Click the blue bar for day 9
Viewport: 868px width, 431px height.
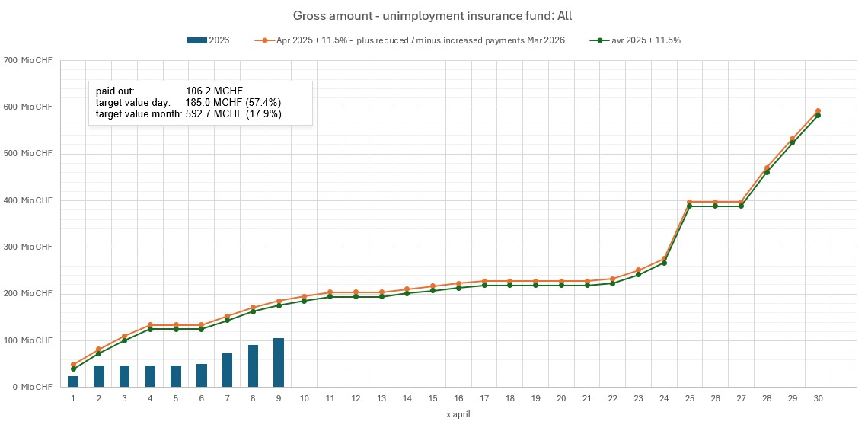pyautogui.click(x=279, y=363)
